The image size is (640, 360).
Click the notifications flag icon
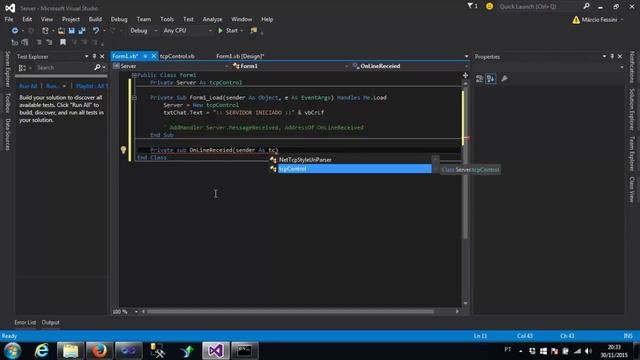(x=470, y=6)
